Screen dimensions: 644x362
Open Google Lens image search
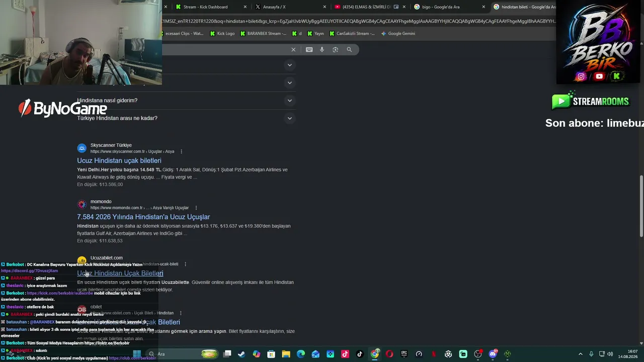[335, 49]
